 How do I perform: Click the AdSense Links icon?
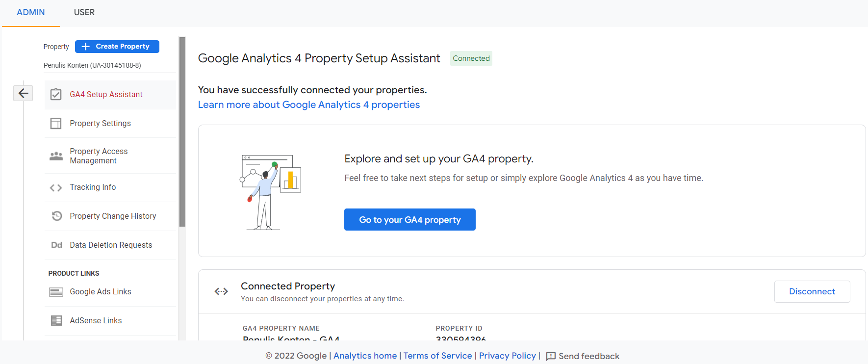tap(56, 320)
